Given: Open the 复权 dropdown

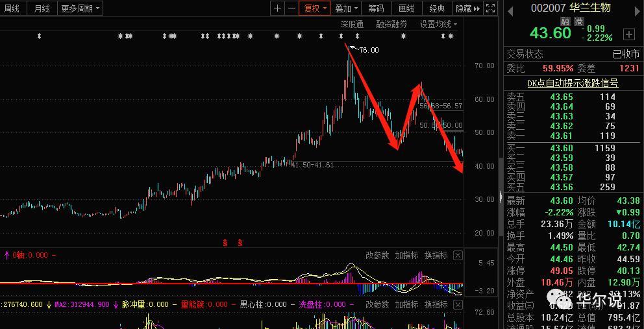Looking at the screenshot, I should pyautogui.click(x=315, y=8).
